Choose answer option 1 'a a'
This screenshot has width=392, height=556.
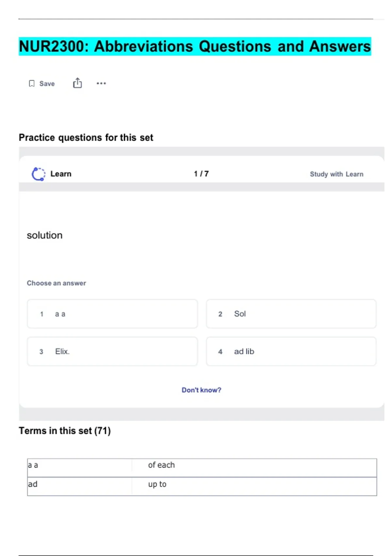click(112, 314)
